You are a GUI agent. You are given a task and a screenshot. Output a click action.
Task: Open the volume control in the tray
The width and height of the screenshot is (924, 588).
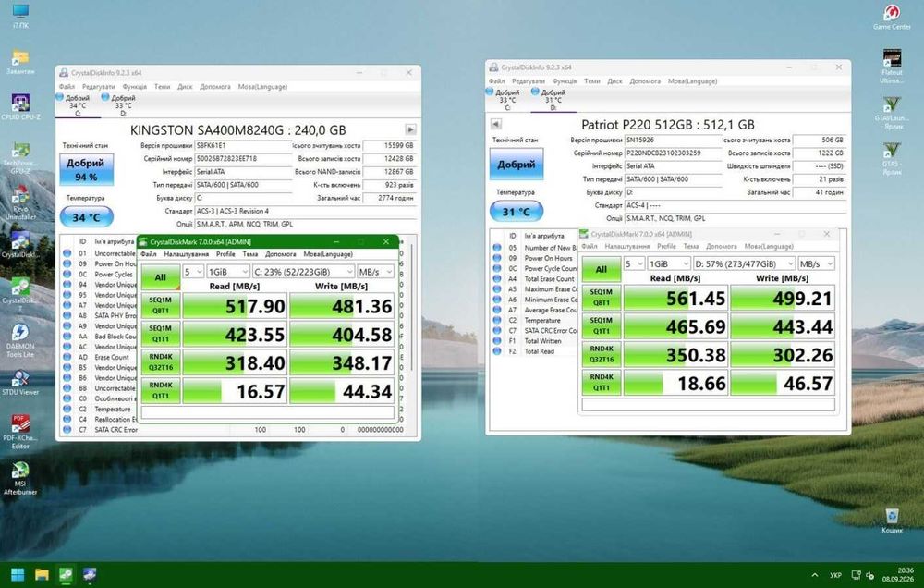[869, 574]
